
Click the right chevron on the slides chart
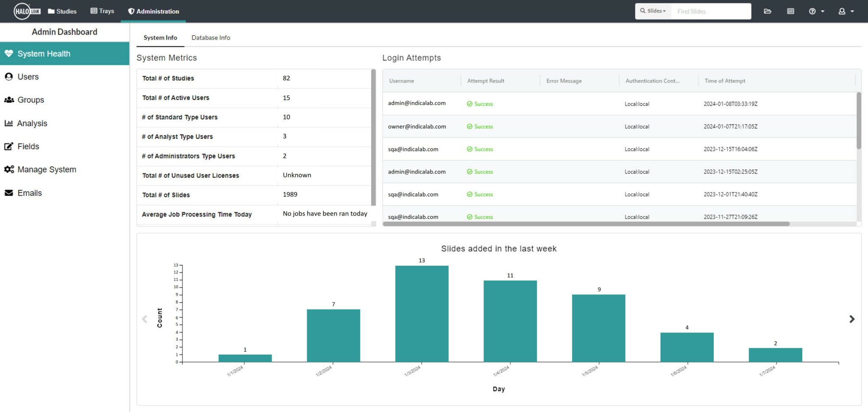pyautogui.click(x=852, y=319)
